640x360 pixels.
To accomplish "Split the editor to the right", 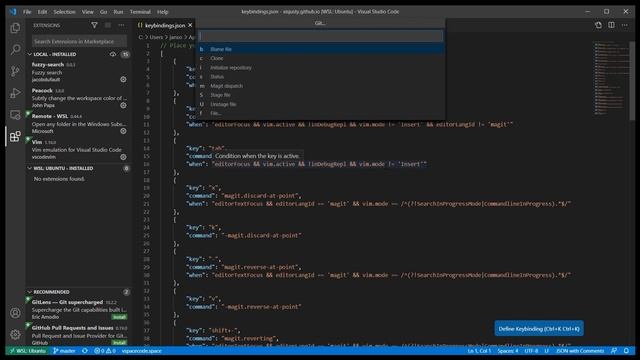I will 611,25.
